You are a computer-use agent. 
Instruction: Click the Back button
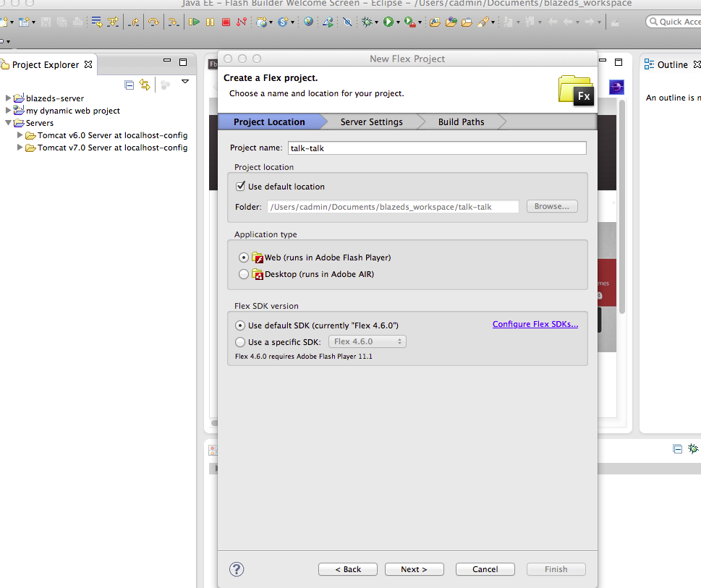pyautogui.click(x=348, y=569)
